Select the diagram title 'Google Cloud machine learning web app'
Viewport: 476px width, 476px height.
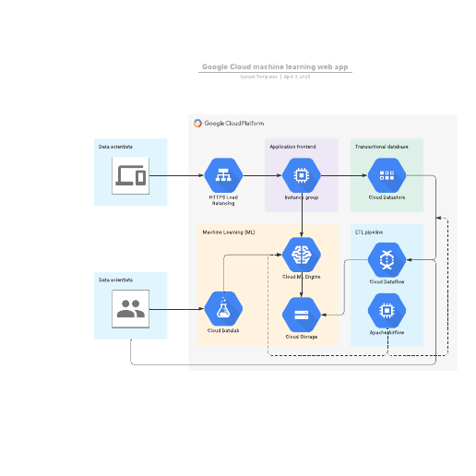coord(275,66)
